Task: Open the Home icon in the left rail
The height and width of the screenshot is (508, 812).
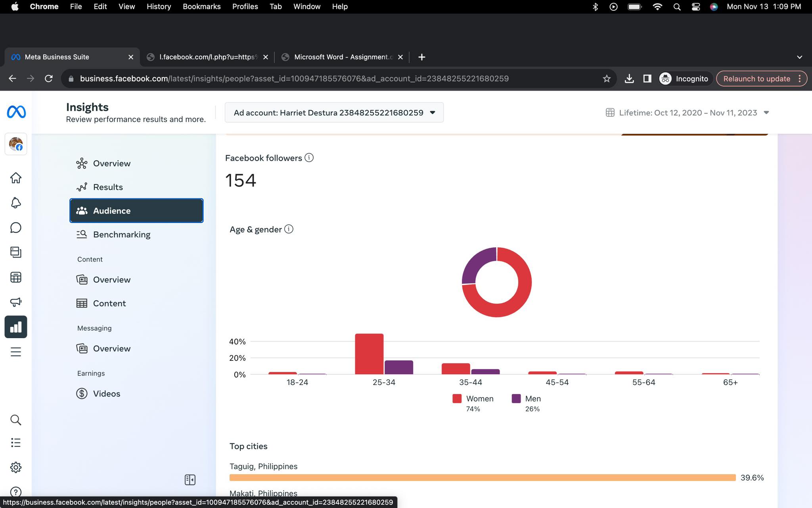Action: click(x=16, y=178)
